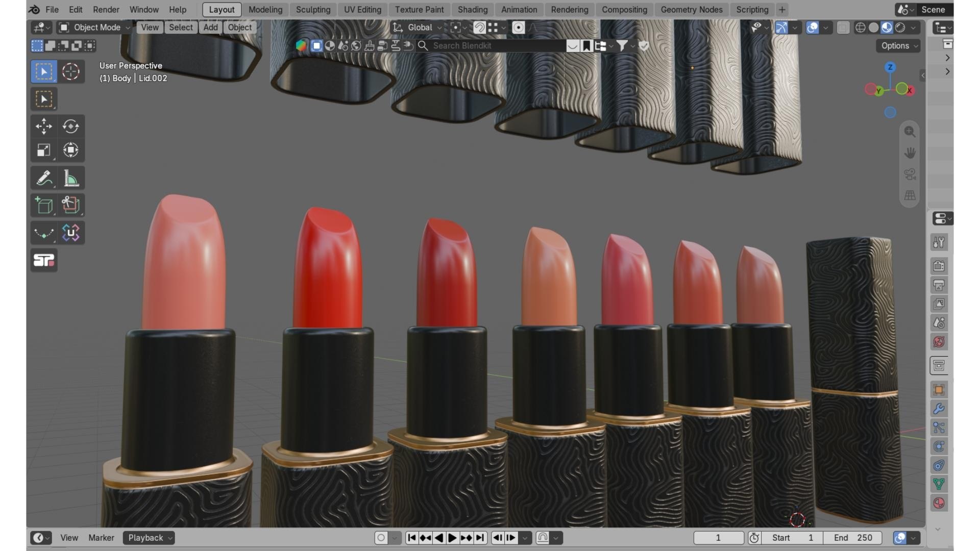980x551 pixels.
Task: Open the Object Mode dropdown
Action: point(94,28)
